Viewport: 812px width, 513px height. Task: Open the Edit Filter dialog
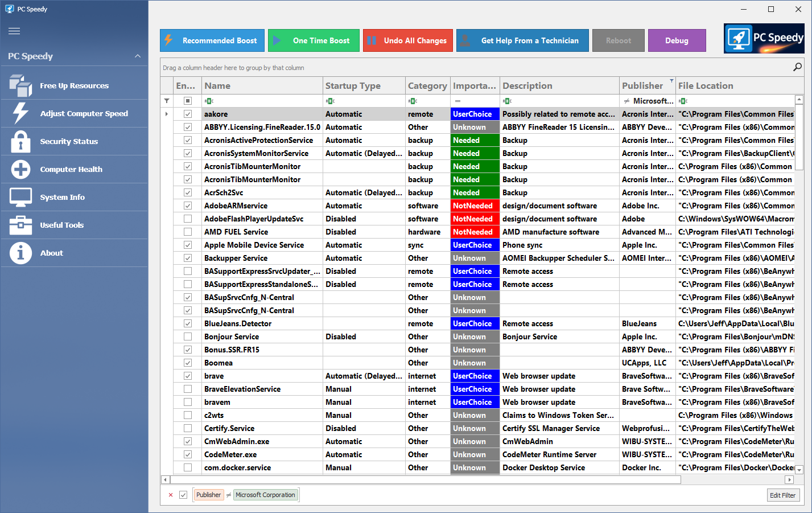(x=783, y=495)
